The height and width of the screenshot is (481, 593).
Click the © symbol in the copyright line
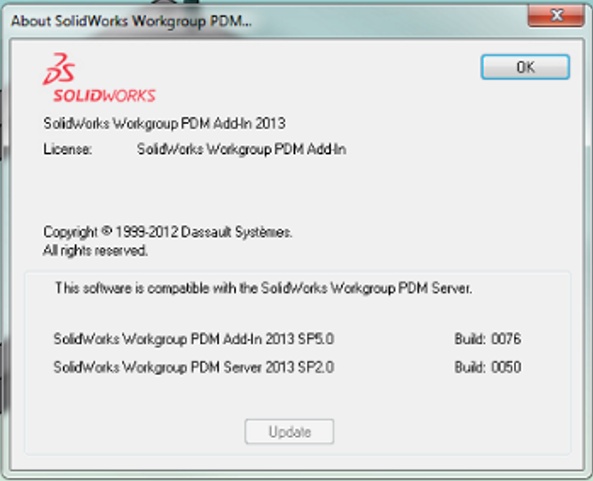coord(107,230)
